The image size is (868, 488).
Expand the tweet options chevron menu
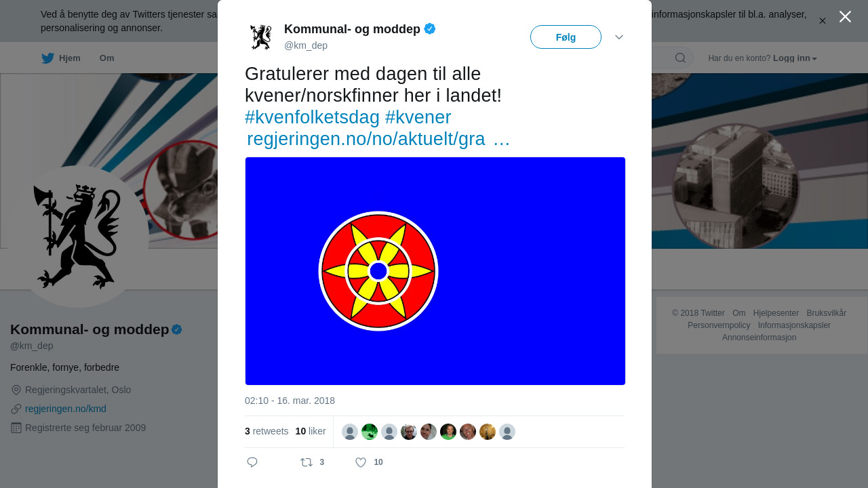pos(619,37)
